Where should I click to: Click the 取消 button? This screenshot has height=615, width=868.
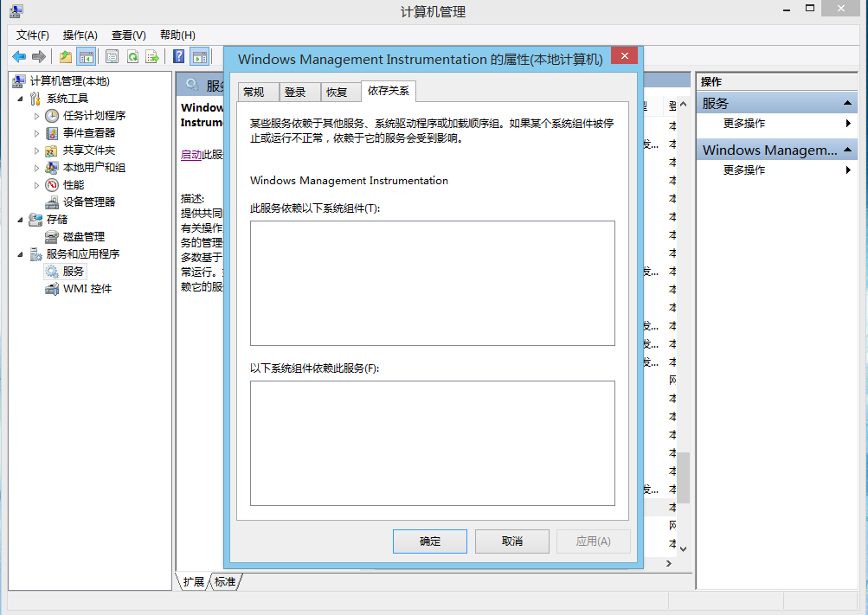tap(512, 541)
